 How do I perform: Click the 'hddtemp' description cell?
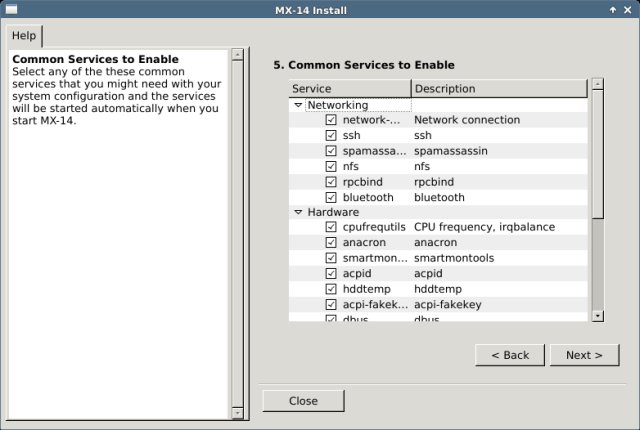click(438, 289)
